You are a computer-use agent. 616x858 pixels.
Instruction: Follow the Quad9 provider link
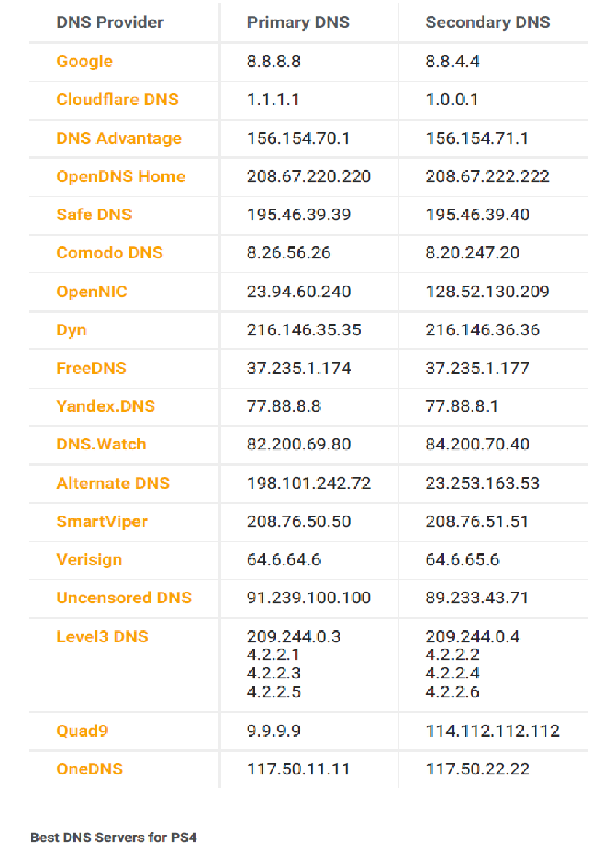point(82,731)
